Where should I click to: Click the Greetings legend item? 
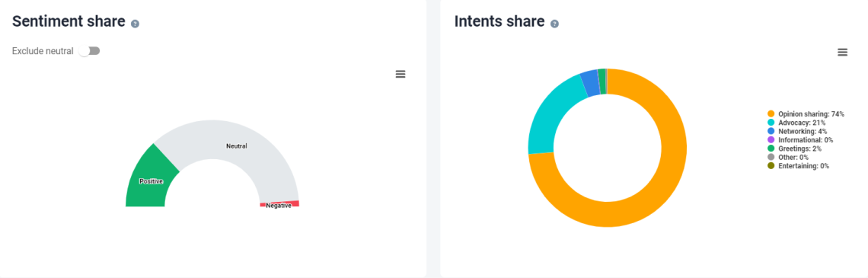coord(796,149)
